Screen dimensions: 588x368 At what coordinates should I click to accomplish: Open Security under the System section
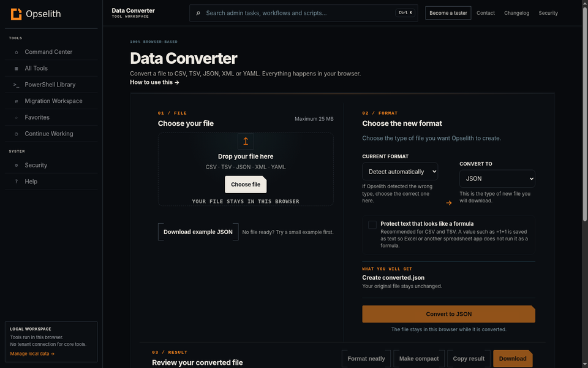pos(51,165)
